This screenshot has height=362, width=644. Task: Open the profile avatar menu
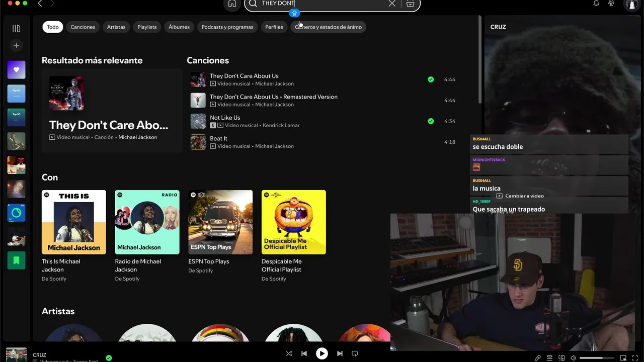pos(631,4)
